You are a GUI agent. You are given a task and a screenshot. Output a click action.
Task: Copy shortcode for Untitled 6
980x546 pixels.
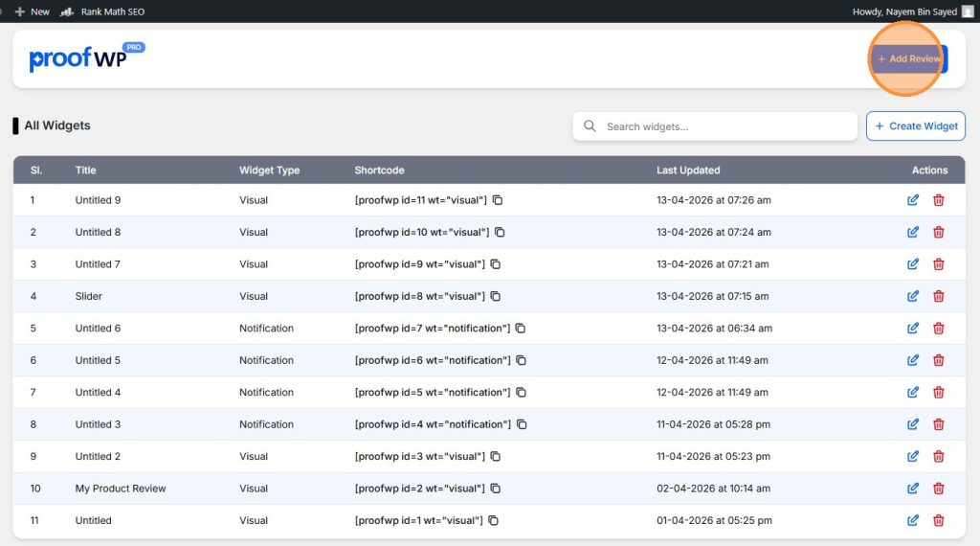click(520, 329)
